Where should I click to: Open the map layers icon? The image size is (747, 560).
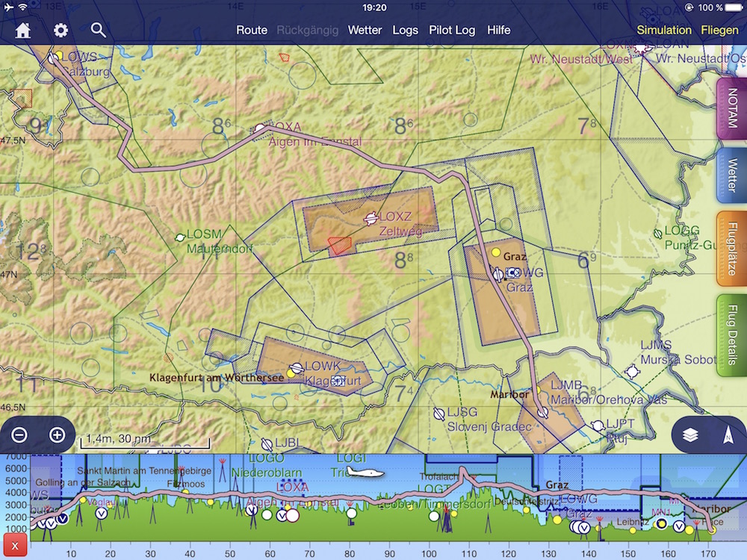pyautogui.click(x=690, y=435)
